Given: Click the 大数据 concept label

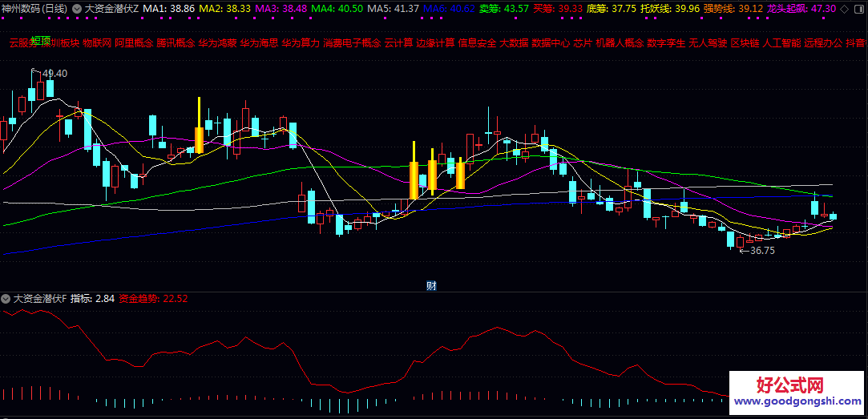Looking at the screenshot, I should (x=513, y=42).
